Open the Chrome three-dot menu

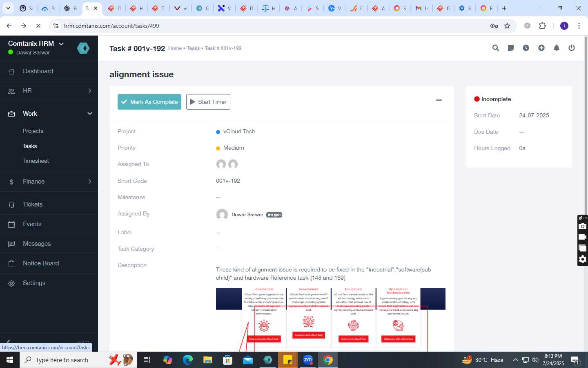click(x=579, y=26)
